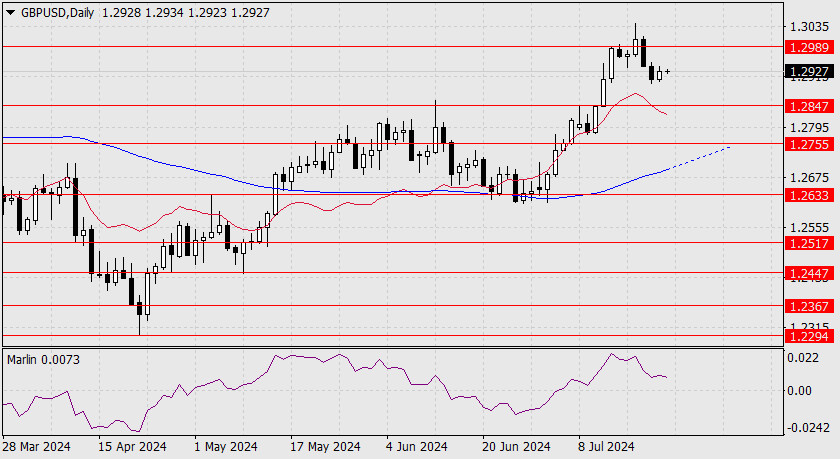Select the 20 Jun 2024 date label
The width and height of the screenshot is (840, 459).
pyautogui.click(x=516, y=447)
